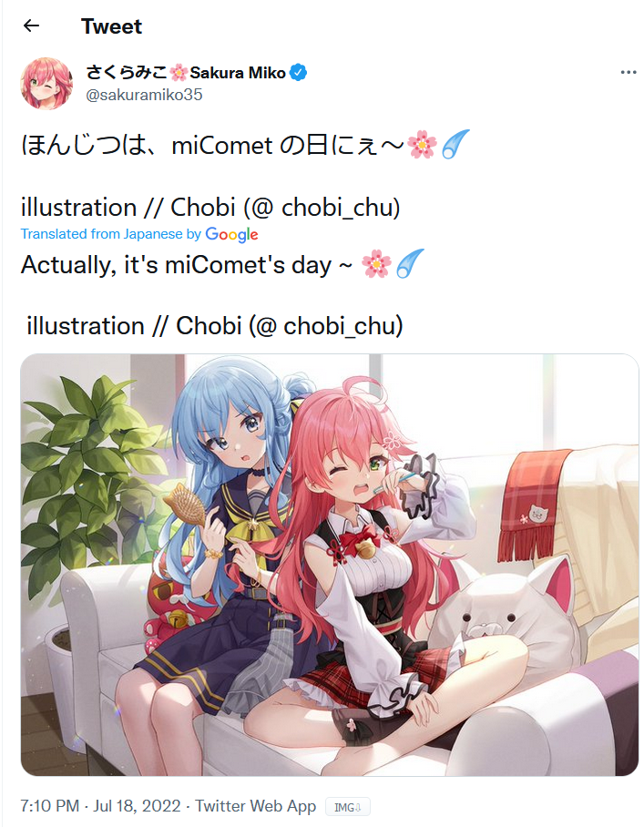Click the translated illustration credit line
644x827 pixels.
[215, 325]
